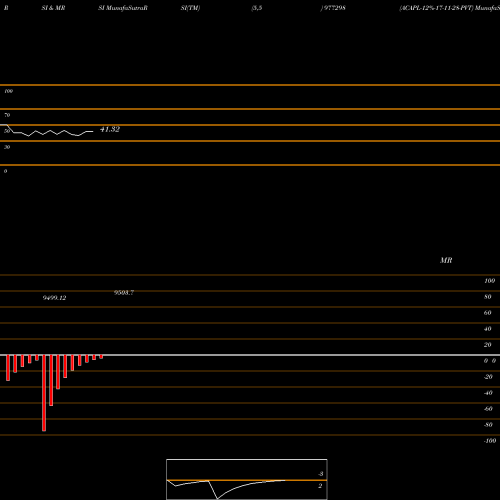Click the 'SI MunafaSutraR' header text
The image size is (500, 500).
[x=123, y=8]
